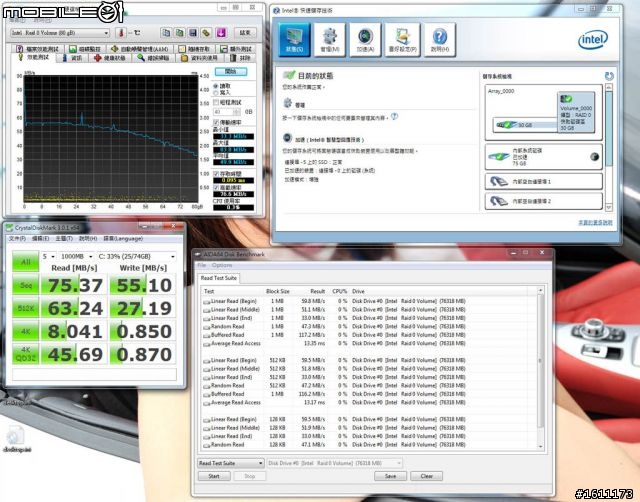Viewport: 640px width, 502px height.
Task: Click HD Tune copy-screenshot toolbar icon
Action: point(180,33)
